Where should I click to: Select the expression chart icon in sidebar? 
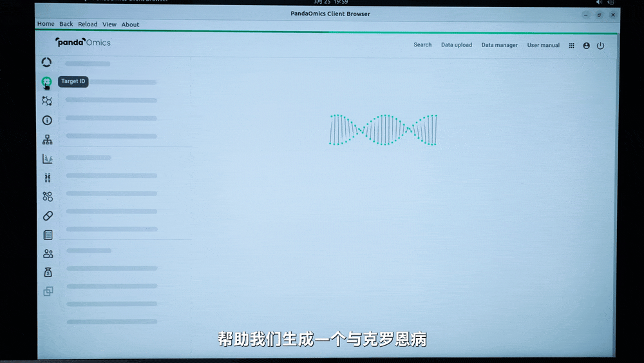coord(47,159)
